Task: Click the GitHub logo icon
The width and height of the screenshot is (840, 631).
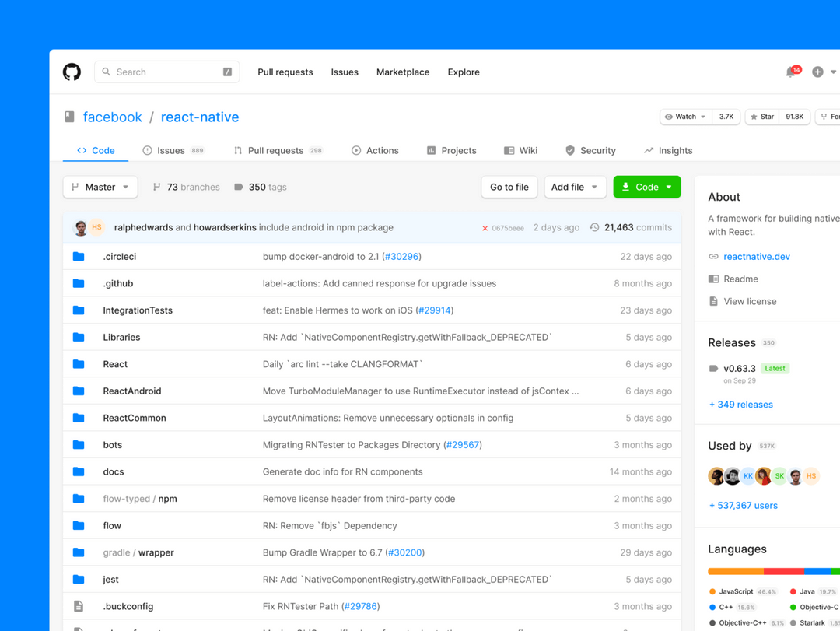Action: (x=72, y=72)
